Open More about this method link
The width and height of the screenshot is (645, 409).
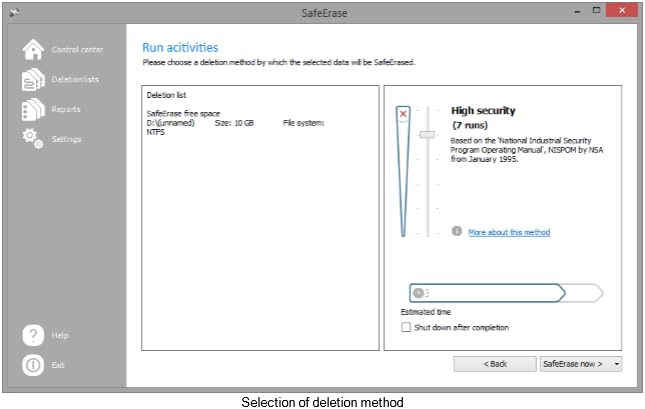coord(509,232)
